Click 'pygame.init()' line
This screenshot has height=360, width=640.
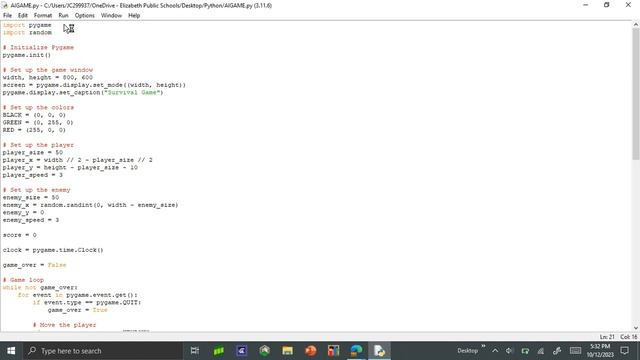tap(27, 55)
